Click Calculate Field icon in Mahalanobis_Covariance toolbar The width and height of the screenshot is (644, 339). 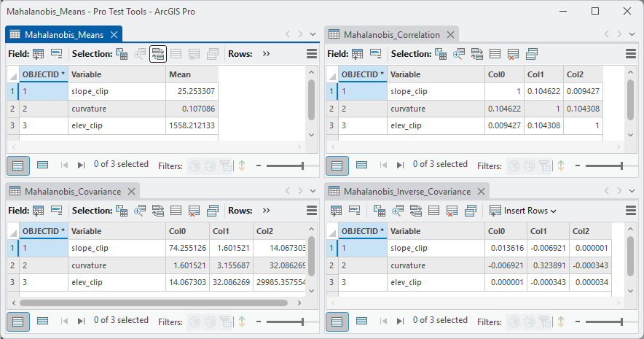56,211
